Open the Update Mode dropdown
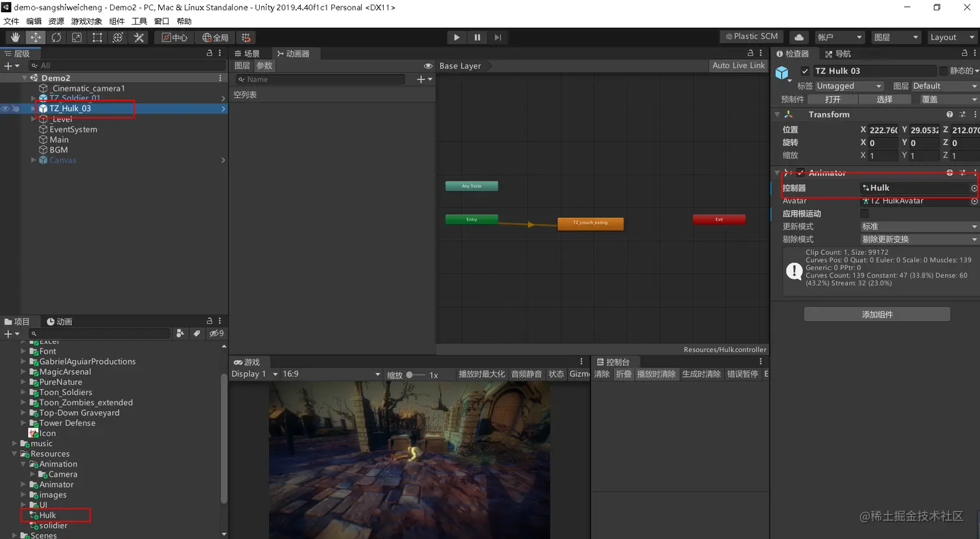The width and height of the screenshot is (980, 539). click(920, 226)
